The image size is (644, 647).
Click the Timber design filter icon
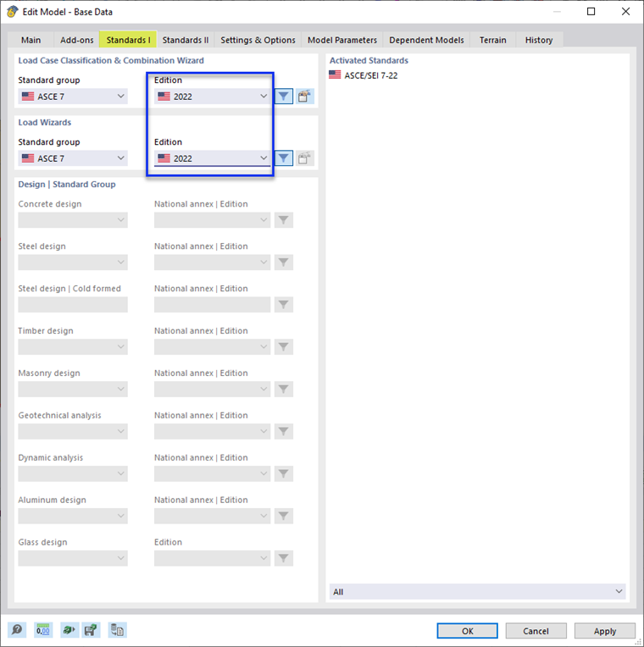click(x=284, y=346)
